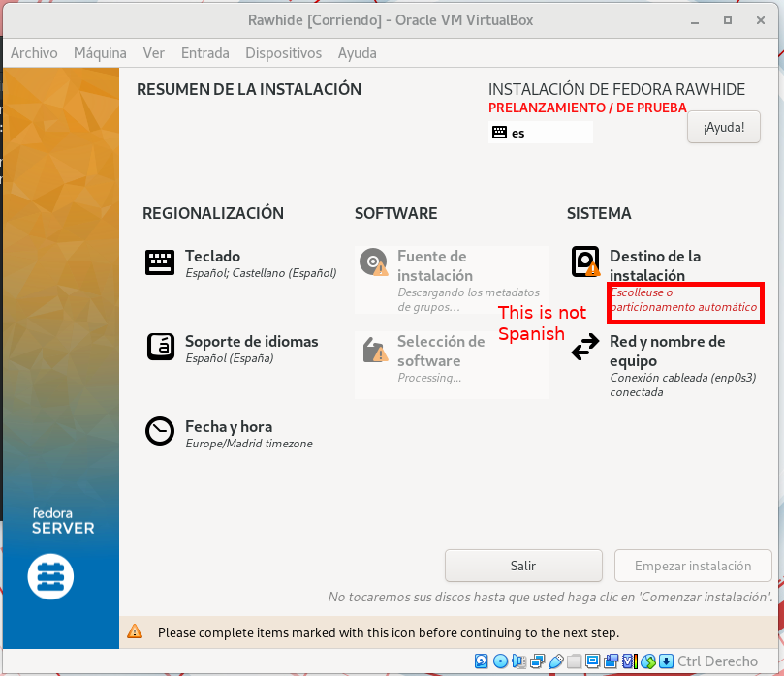Click 'Español; Castellano (Español)' keyboard subtitle

click(261, 273)
